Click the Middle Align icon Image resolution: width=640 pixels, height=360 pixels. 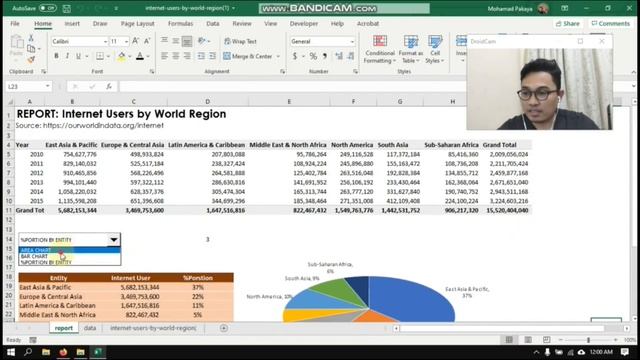pos(176,40)
